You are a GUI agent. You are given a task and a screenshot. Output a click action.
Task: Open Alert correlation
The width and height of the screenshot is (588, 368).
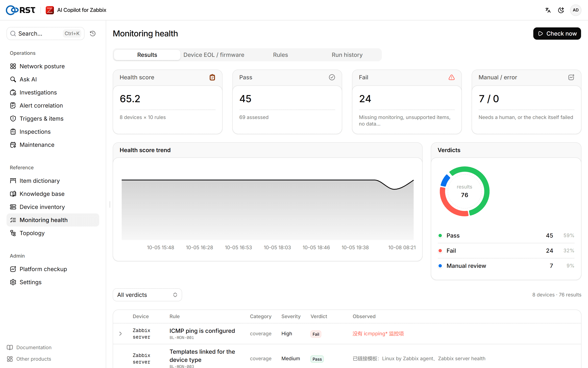(53, 105)
